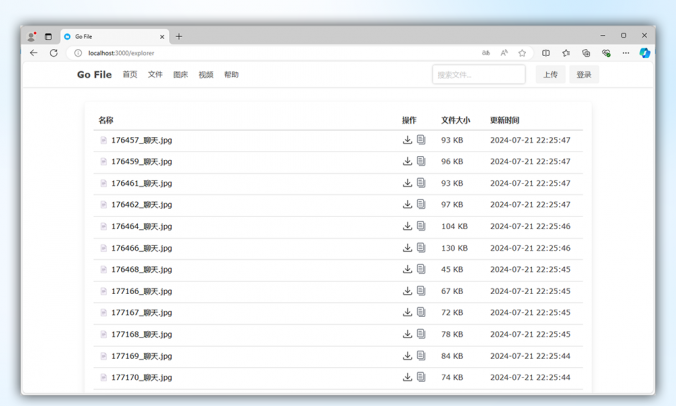Download 177166_聊天.jpg file

click(x=407, y=291)
